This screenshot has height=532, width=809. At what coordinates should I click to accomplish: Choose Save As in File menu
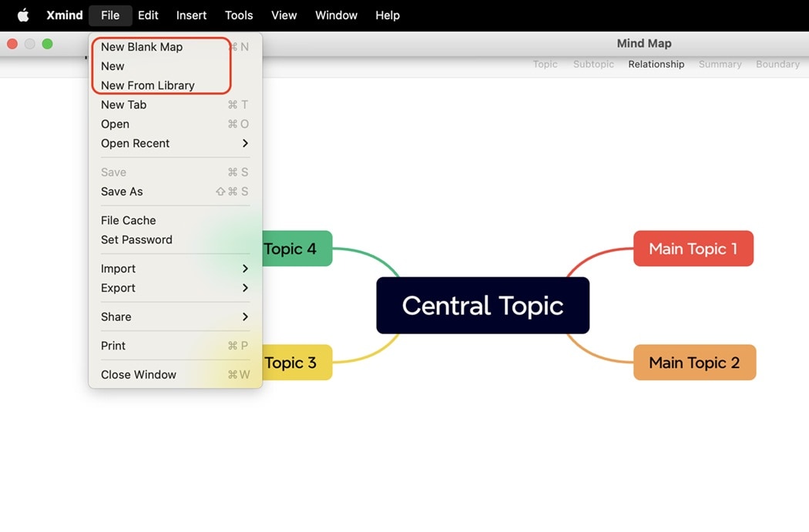point(175,192)
